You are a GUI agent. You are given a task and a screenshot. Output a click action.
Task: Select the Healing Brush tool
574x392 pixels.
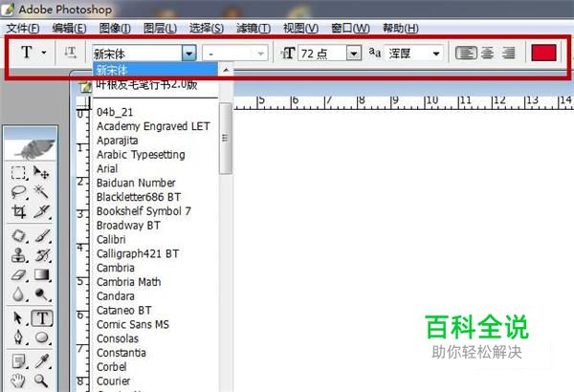[x=18, y=236]
